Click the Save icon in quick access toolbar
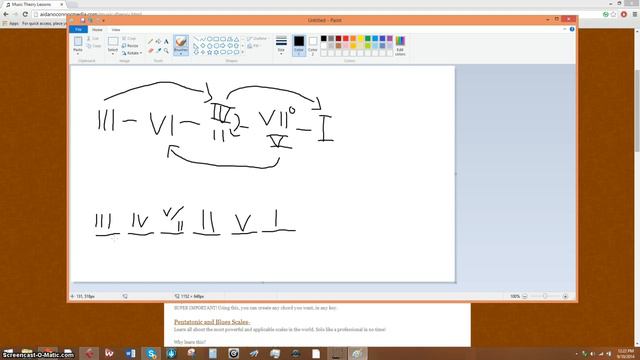The height and width of the screenshot is (360, 640). click(x=82, y=20)
